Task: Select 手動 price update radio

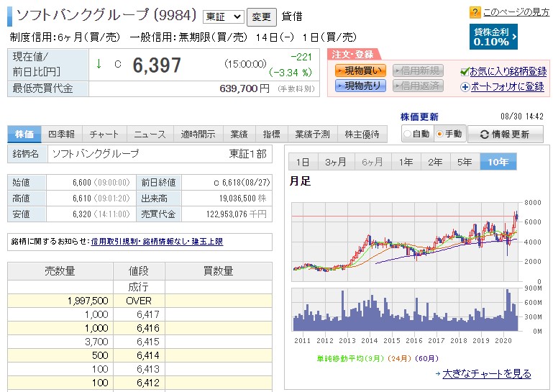Action: 439,134
